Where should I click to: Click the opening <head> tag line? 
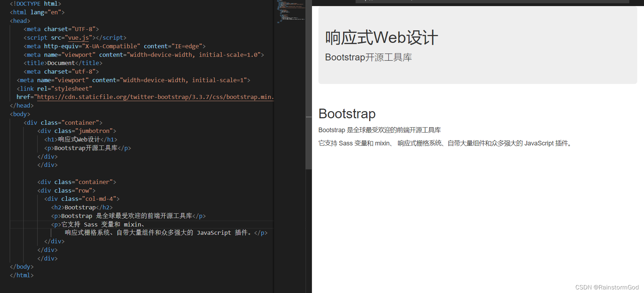(x=20, y=21)
